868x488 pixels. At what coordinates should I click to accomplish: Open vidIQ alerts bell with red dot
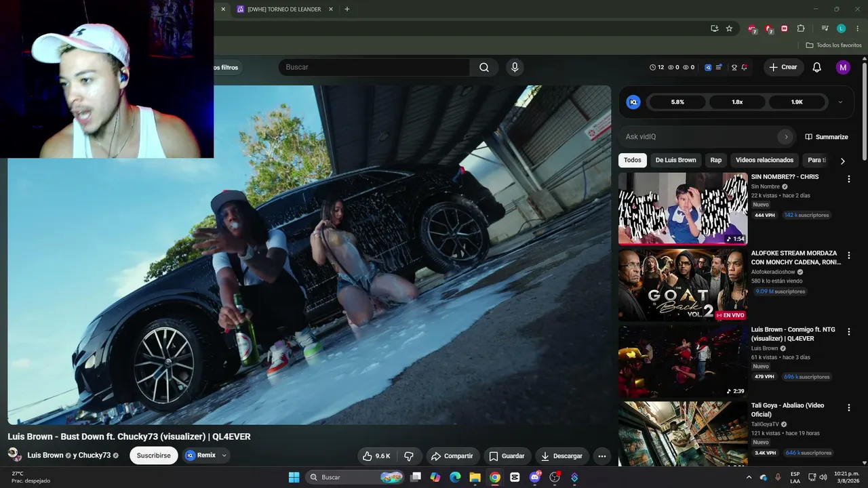[744, 67]
